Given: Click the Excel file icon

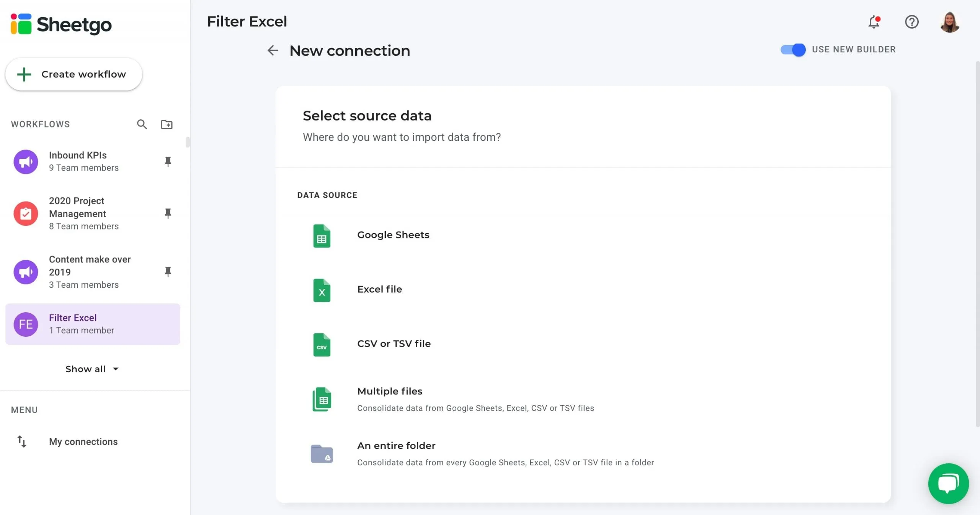Looking at the screenshot, I should coord(322,290).
